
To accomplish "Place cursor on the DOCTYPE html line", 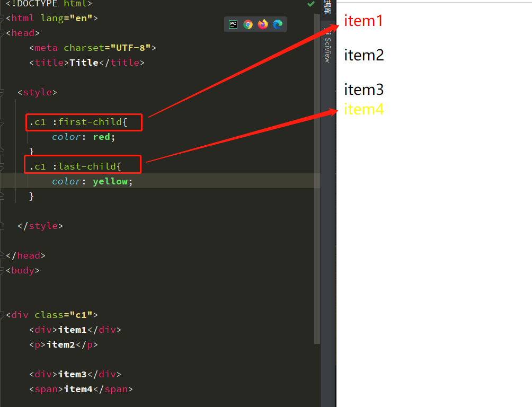I will [x=49, y=4].
